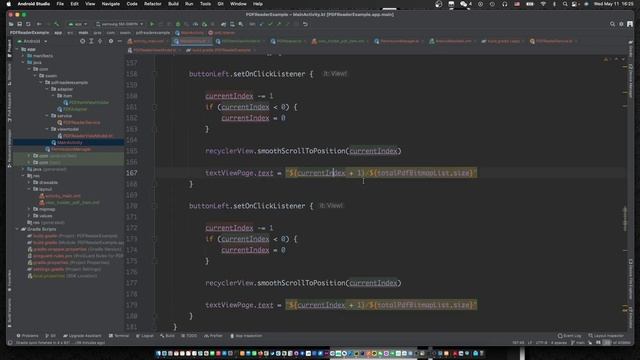Image resolution: width=640 pixels, height=360 pixels.
Task: Click Expand All icon in Project panel header
Action: point(91,41)
